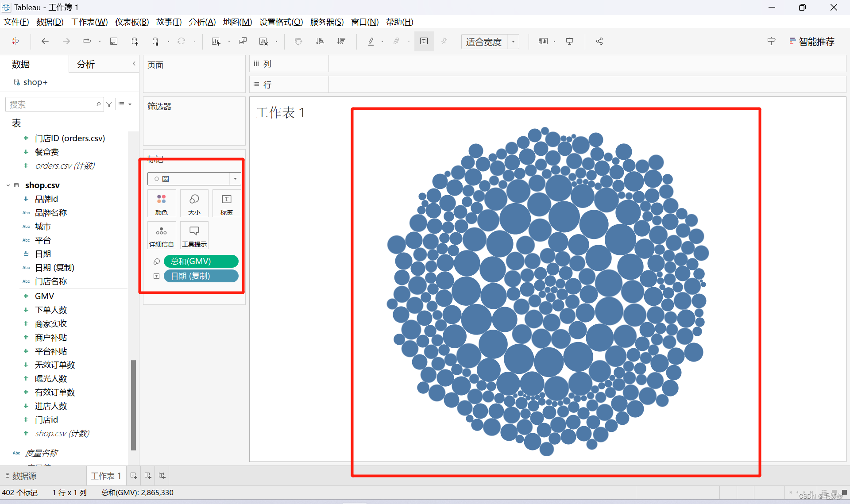Image resolution: width=850 pixels, height=504 pixels.
Task: Click the duplicate sheet icon
Action: point(243,41)
